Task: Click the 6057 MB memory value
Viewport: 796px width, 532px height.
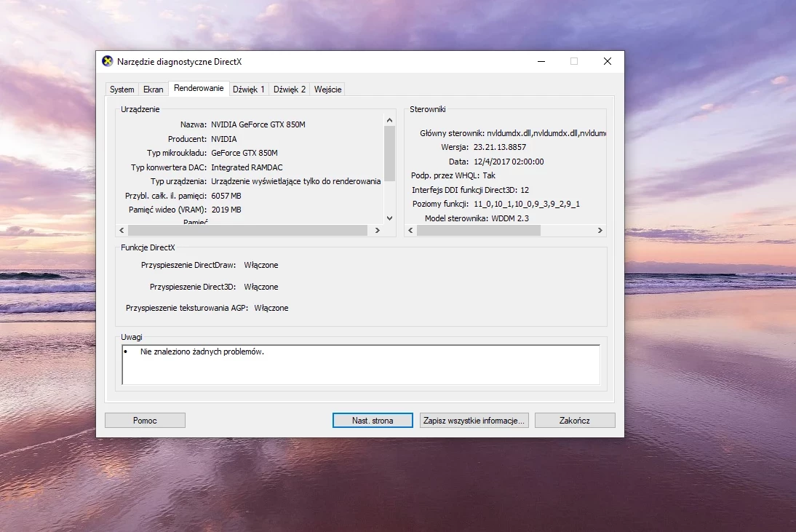Action: 226,196
